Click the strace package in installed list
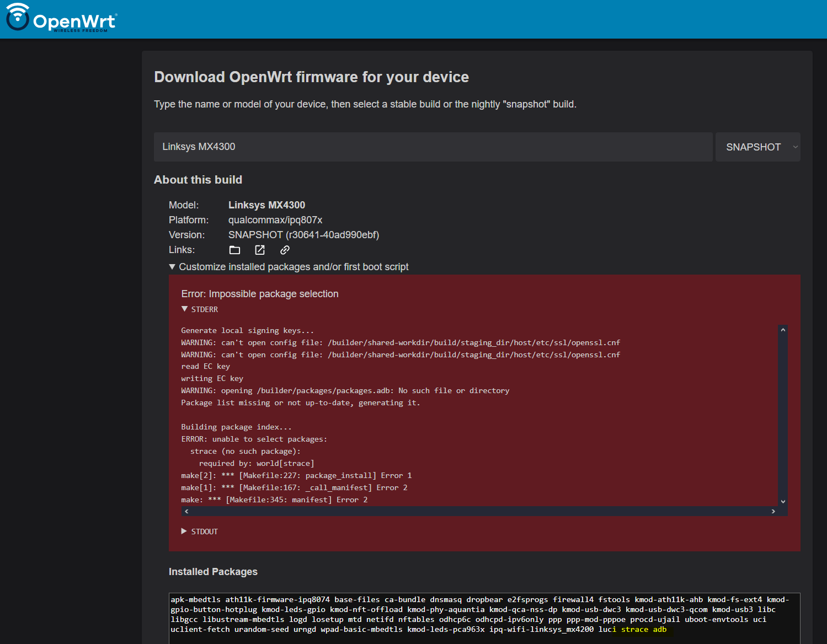Viewport: 827px width, 644px height. pos(634,629)
